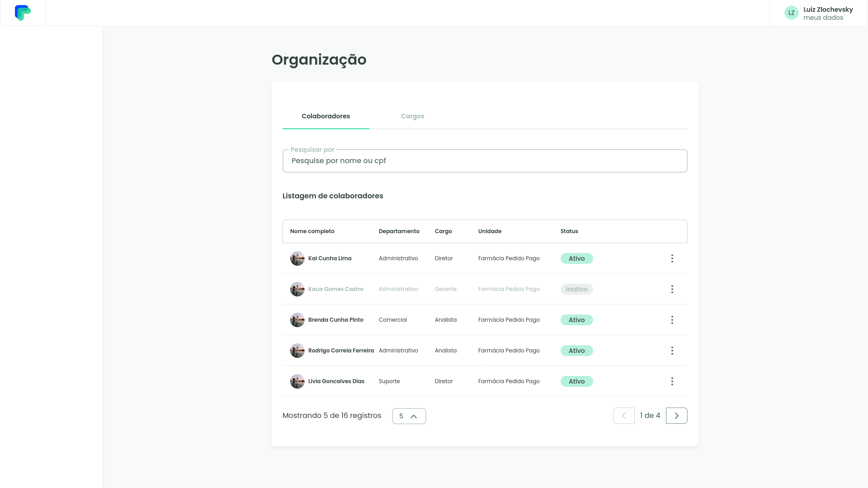Select the Colaboradores tab
This screenshot has width=868, height=488.
[325, 116]
